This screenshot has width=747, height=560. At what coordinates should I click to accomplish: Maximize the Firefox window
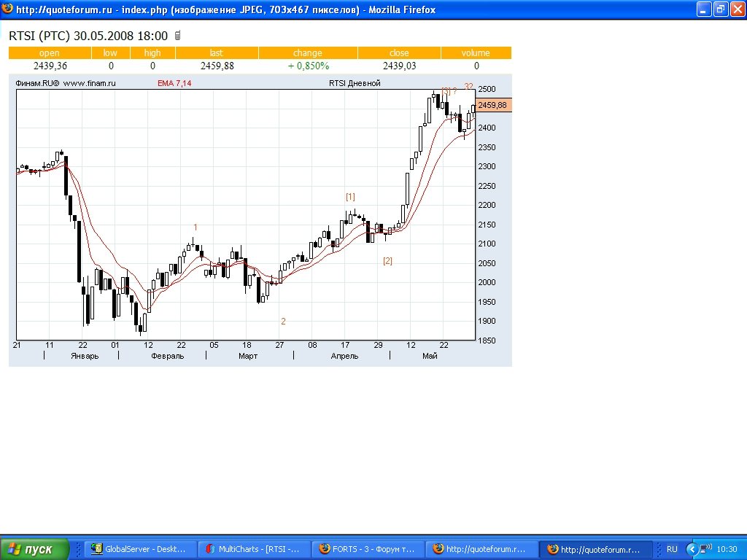point(719,9)
